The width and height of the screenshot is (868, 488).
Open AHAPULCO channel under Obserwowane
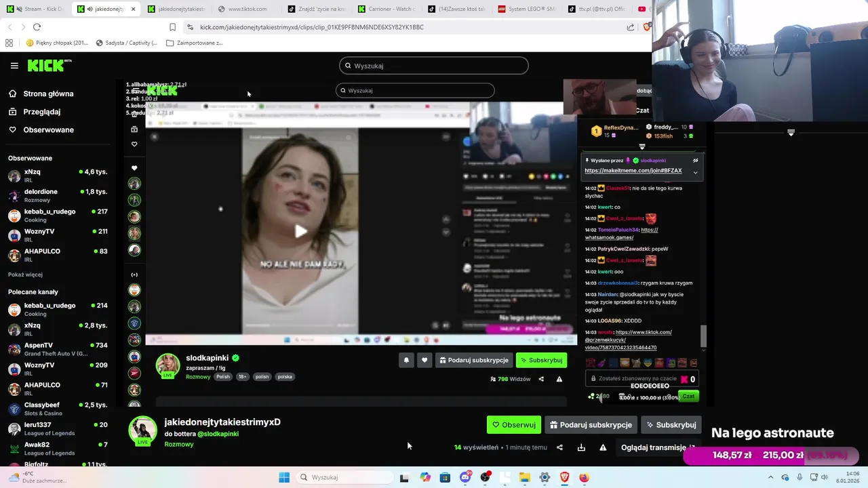coord(58,255)
